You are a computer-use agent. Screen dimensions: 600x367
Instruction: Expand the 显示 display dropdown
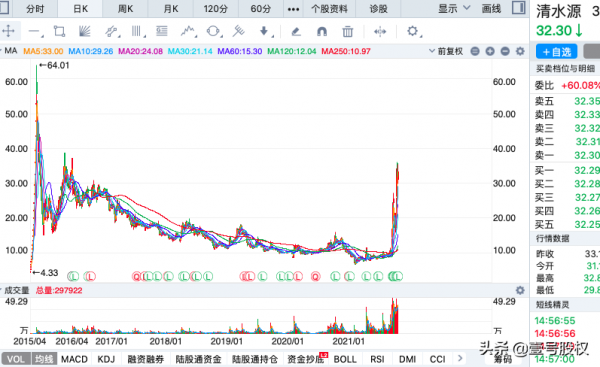coord(454,8)
